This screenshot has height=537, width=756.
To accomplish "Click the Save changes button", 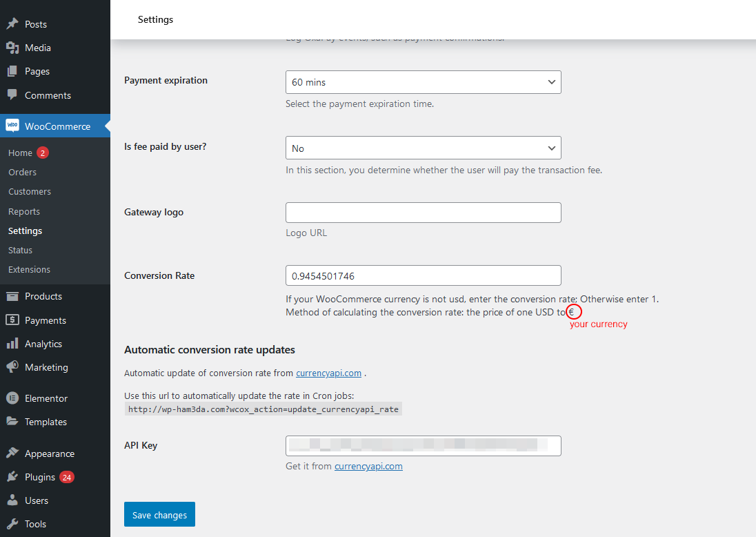I will (x=159, y=514).
